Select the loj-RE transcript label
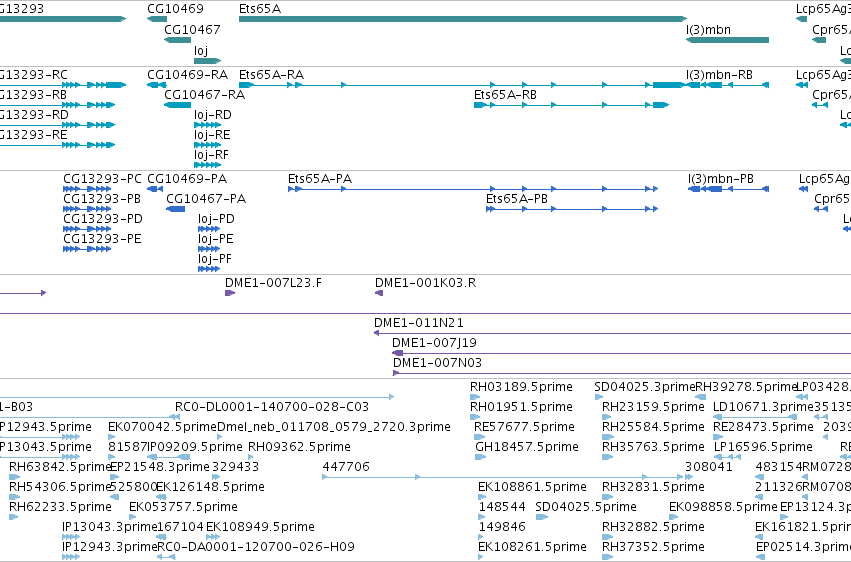Image resolution: width=851 pixels, height=562 pixels. pyautogui.click(x=212, y=135)
